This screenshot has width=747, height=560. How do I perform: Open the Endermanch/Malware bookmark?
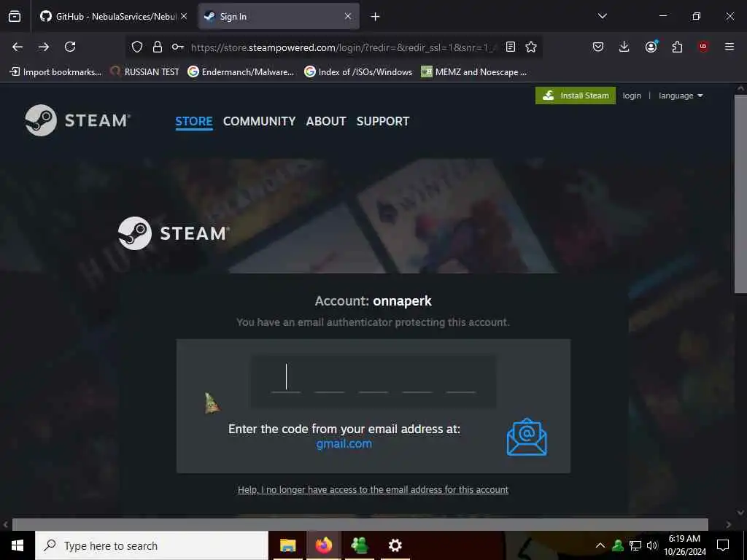(x=241, y=72)
